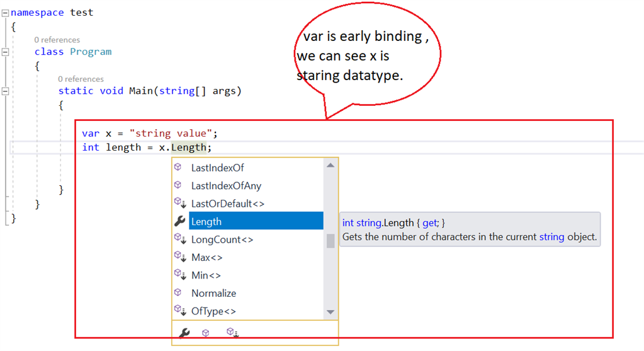Click the extension method icon beside Max<>
644x351 pixels.
point(180,256)
